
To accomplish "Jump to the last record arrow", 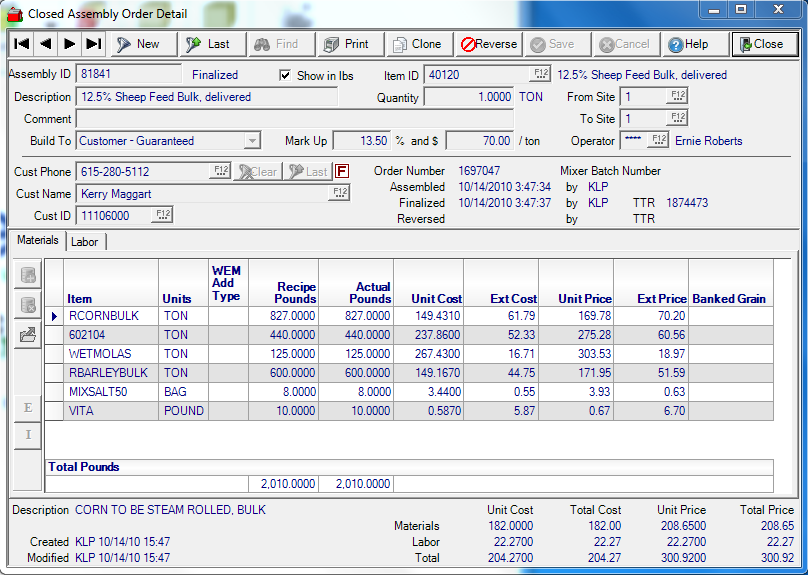I will coord(93,44).
